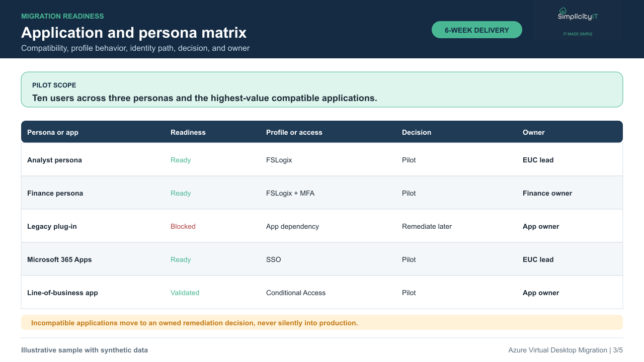The width and height of the screenshot is (644, 362).
Task: Click the Azure Virtual Desktop Migration 3/5 footer
Action: pos(566,350)
